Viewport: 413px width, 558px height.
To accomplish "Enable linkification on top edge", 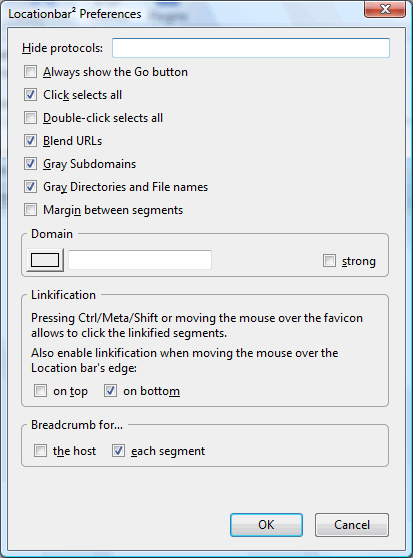I will (x=40, y=391).
